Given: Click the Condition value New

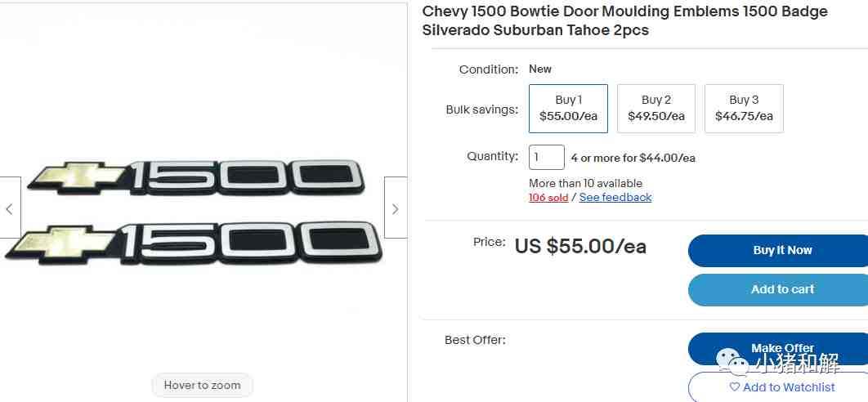Looking at the screenshot, I should click(540, 69).
